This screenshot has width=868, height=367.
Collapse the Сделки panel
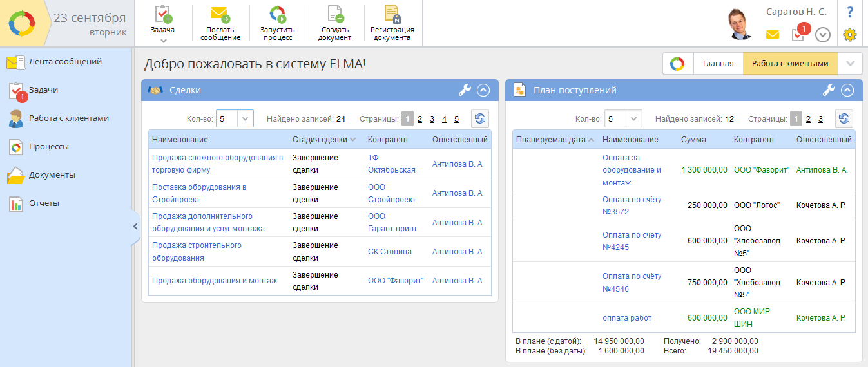483,91
